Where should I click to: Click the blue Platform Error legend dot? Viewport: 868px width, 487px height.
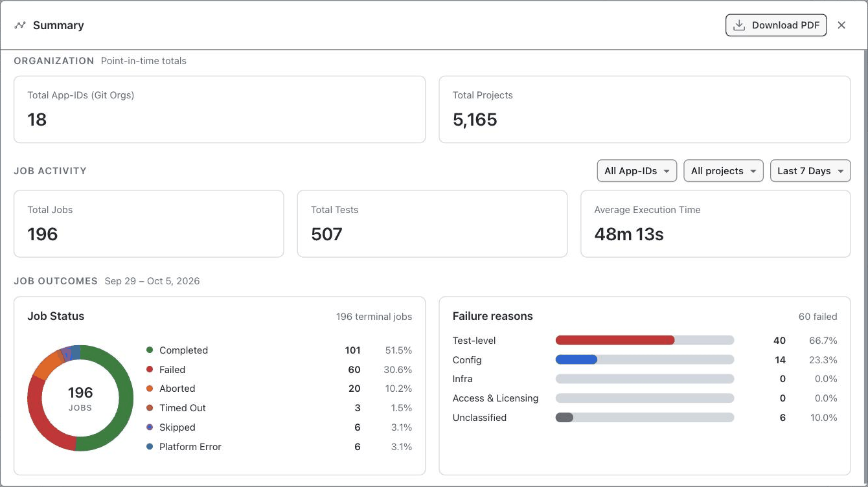[150, 447]
